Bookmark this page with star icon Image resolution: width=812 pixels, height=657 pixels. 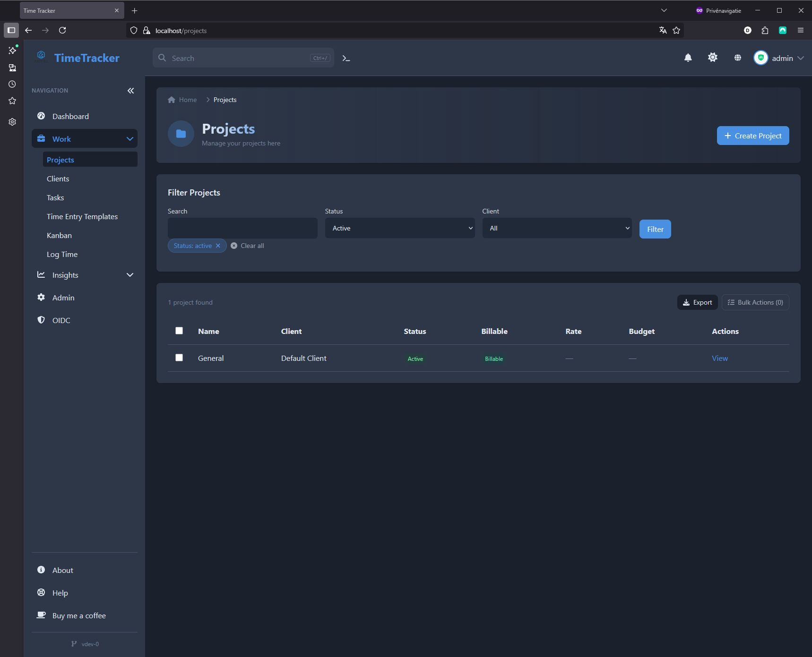tap(676, 30)
